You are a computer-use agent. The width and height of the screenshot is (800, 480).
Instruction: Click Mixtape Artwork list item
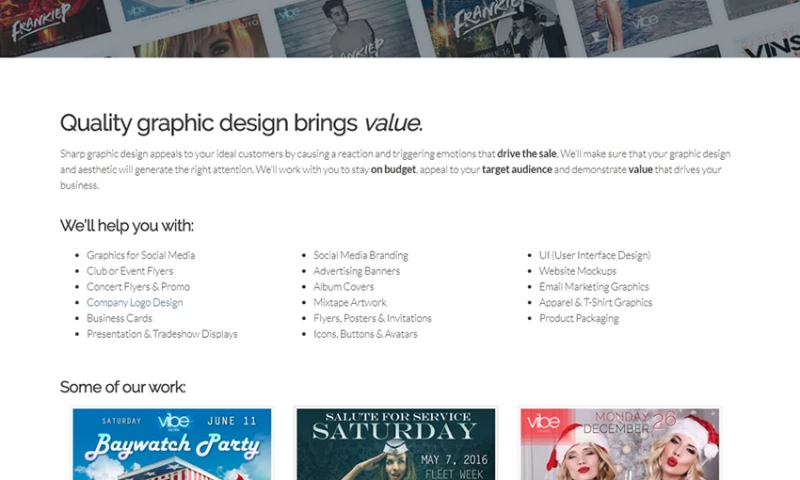[349, 302]
